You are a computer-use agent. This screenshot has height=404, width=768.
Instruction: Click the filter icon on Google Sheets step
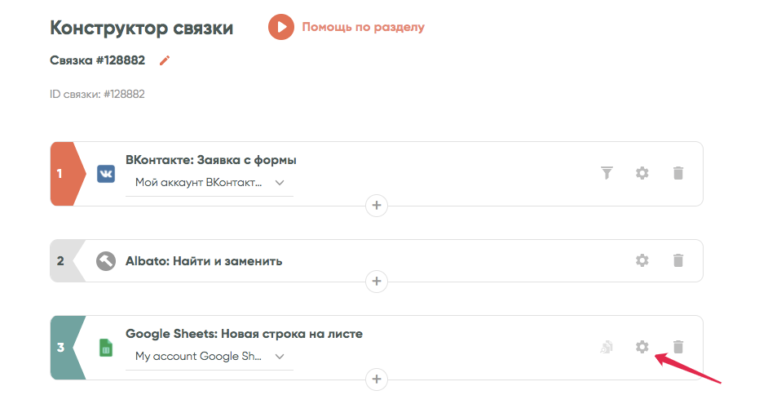click(606, 347)
